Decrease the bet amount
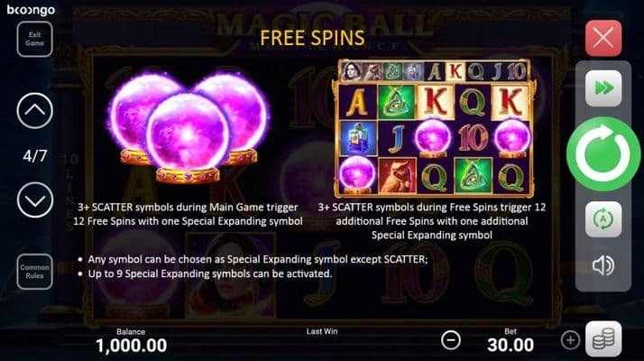The image size is (644, 361). pos(451,340)
